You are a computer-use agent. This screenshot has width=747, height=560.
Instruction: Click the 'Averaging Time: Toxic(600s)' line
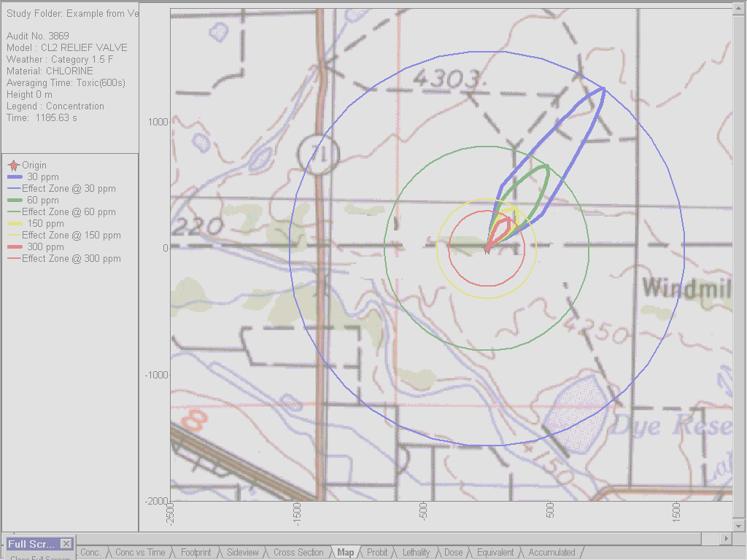[x=66, y=83]
